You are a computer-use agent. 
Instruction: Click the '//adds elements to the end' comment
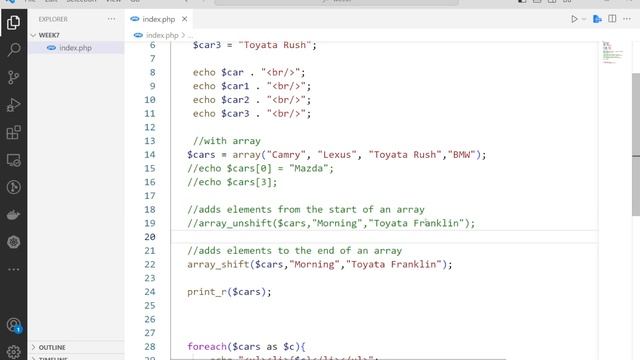294,251
